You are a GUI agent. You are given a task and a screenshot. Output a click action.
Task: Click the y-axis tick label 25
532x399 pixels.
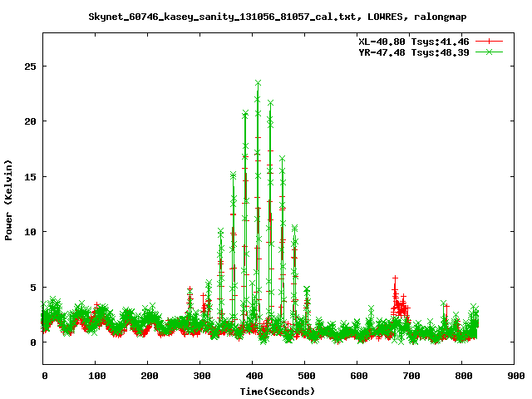pos(30,66)
